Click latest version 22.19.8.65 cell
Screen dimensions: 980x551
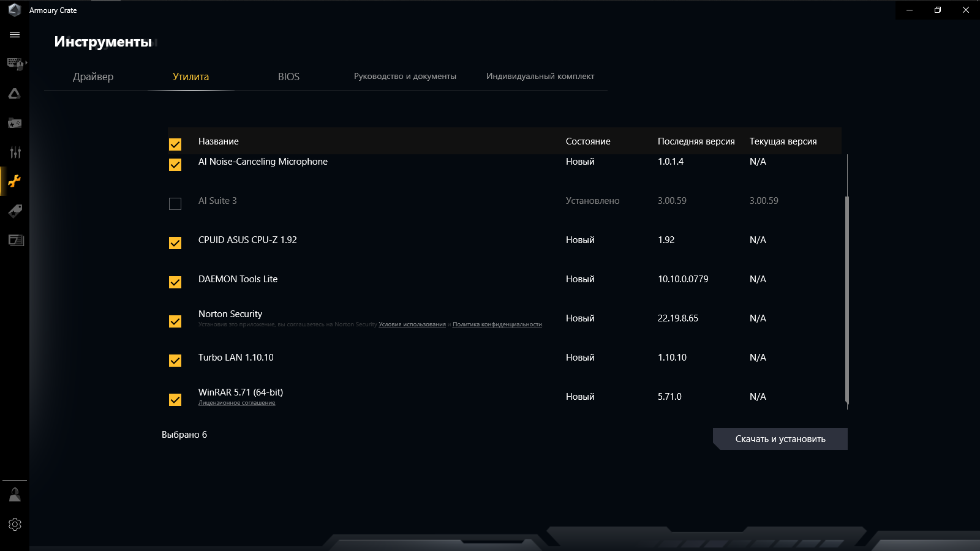pos(678,318)
